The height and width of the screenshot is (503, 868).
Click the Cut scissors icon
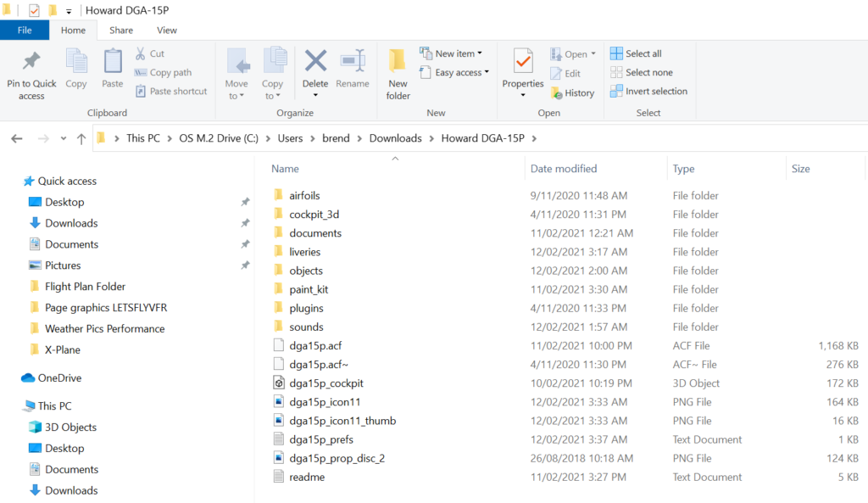click(141, 53)
